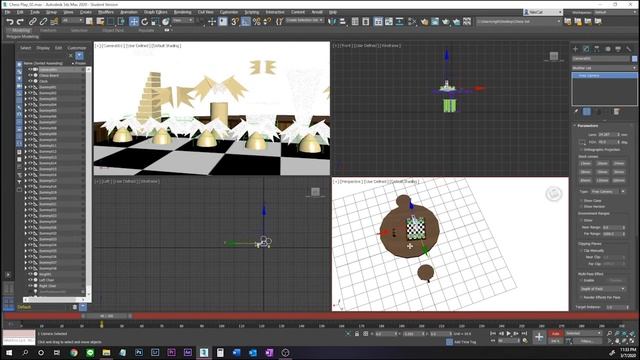Open the Create tab plus icon in command panel
Viewport: 640px width, 360px height.
pyautogui.click(x=576, y=49)
